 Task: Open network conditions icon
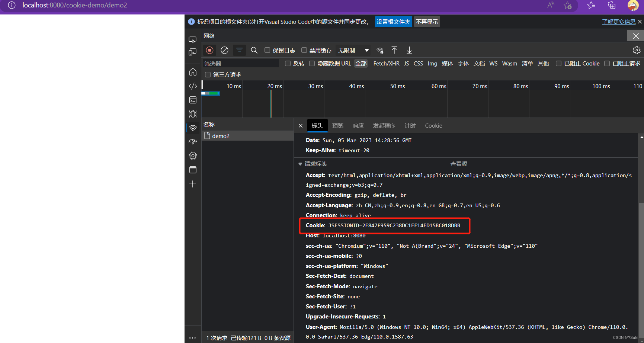click(380, 50)
